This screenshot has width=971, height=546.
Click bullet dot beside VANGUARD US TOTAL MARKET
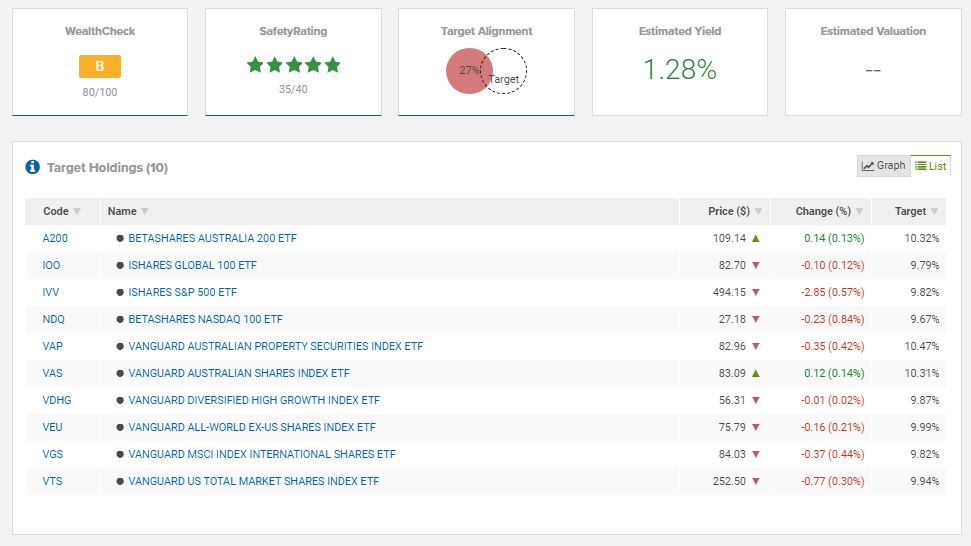point(120,481)
